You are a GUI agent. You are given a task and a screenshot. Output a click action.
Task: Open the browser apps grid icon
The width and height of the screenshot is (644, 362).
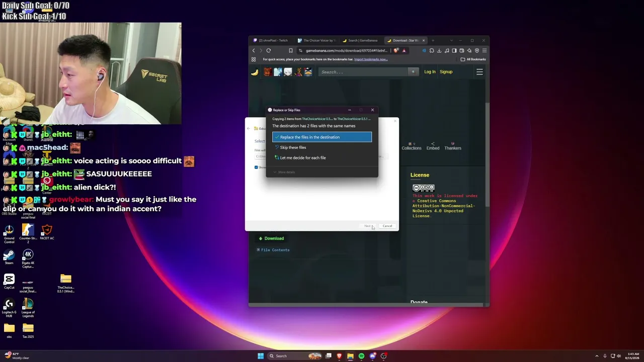[254, 59]
